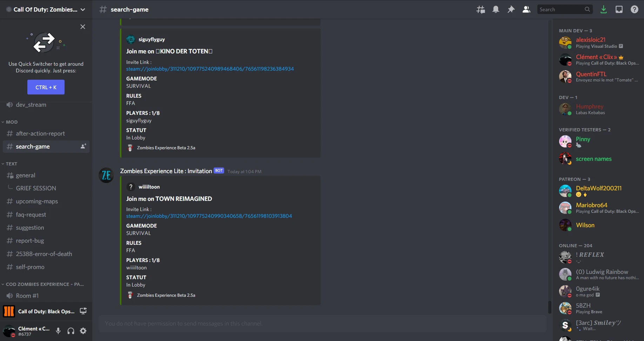Click wiiiiltoon embed author question icon
The image size is (644, 341).
coord(130,187)
